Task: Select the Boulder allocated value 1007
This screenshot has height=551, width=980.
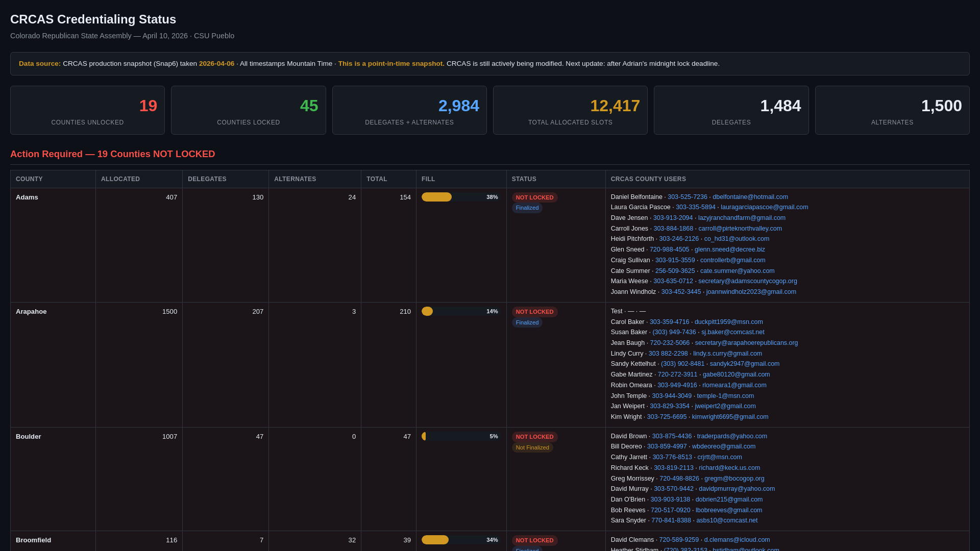Action: click(x=169, y=436)
